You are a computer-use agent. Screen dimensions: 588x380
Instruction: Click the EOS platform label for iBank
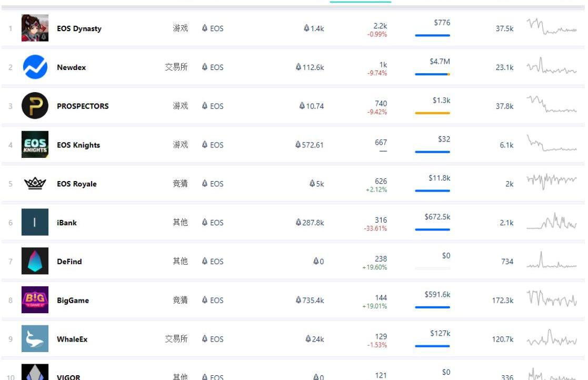[x=213, y=223]
